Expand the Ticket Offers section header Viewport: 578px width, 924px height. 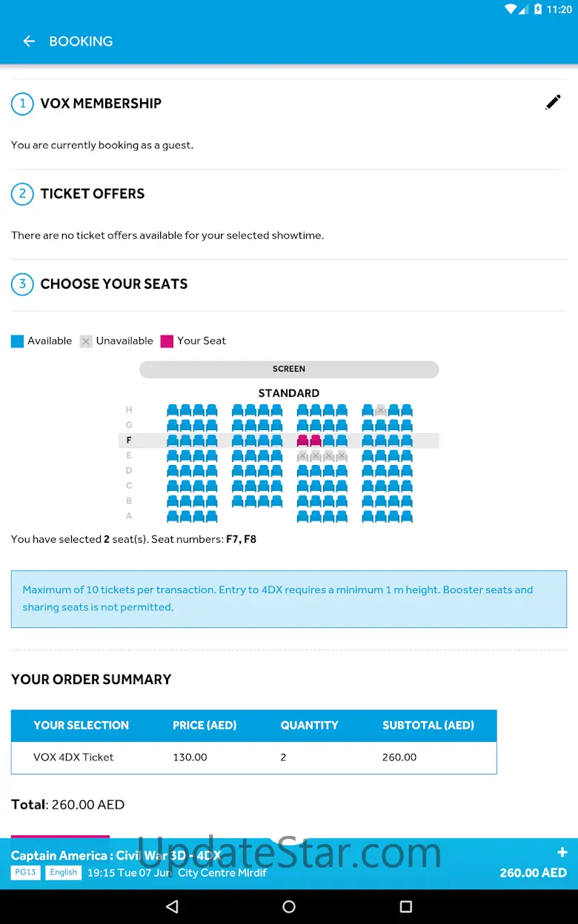click(x=93, y=194)
